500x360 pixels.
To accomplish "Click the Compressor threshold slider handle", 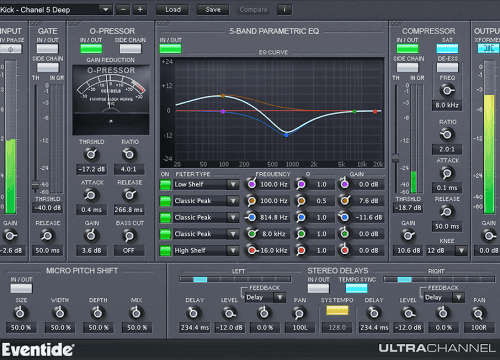I will click(x=396, y=158).
